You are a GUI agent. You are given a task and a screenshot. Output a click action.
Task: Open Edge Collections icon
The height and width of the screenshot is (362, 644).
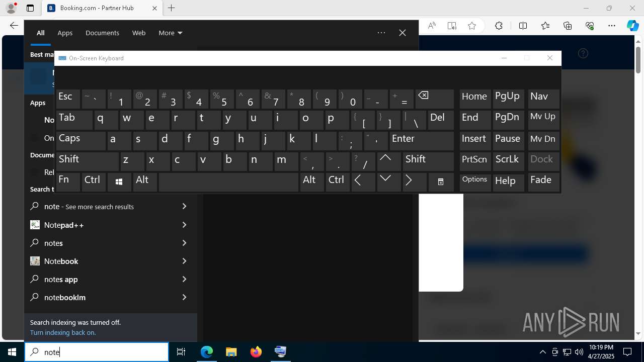click(568, 26)
